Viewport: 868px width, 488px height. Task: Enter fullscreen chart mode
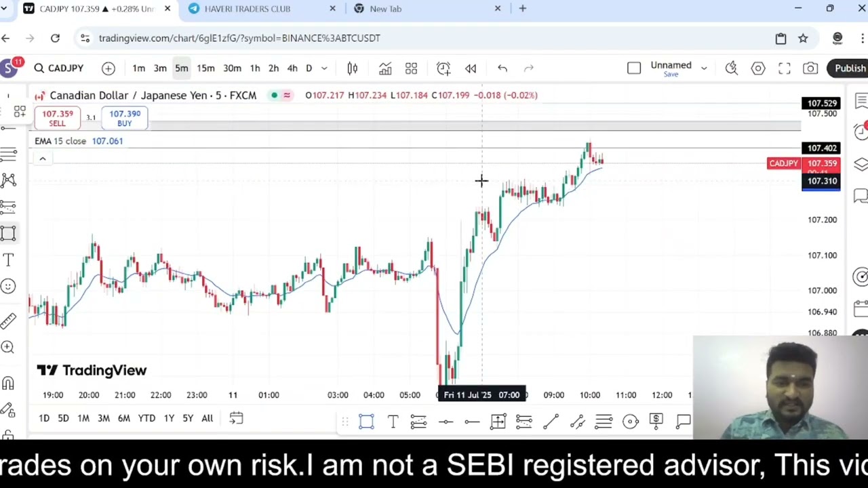pyautogui.click(x=785, y=68)
